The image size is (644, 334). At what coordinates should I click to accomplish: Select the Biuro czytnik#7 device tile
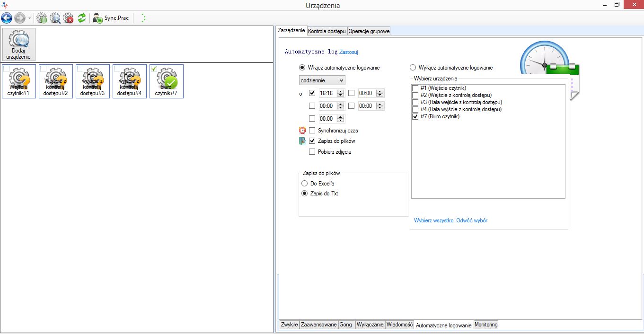coord(167,81)
